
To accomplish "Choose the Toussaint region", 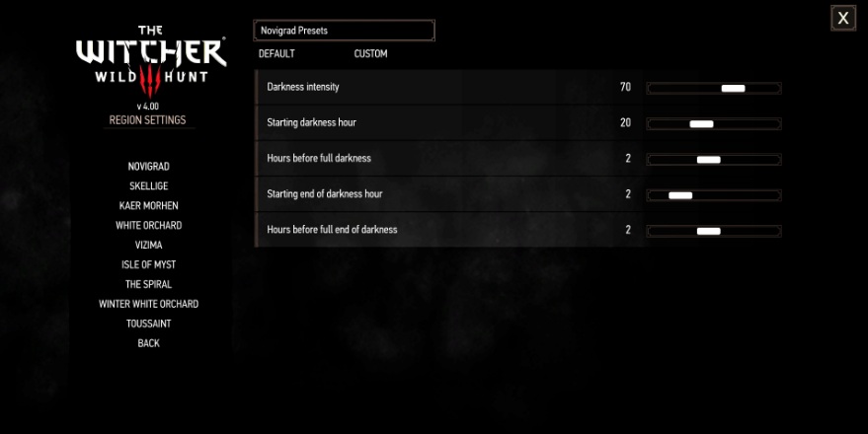I will tap(148, 324).
